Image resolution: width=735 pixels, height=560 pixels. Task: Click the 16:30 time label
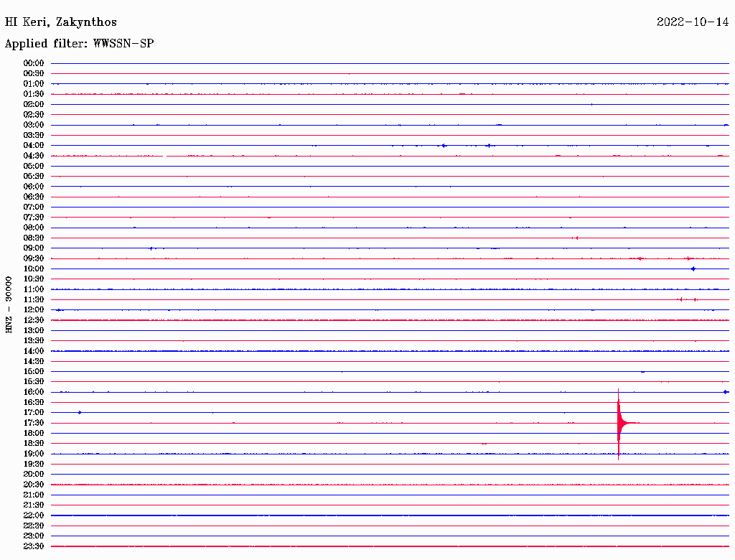tap(33, 403)
